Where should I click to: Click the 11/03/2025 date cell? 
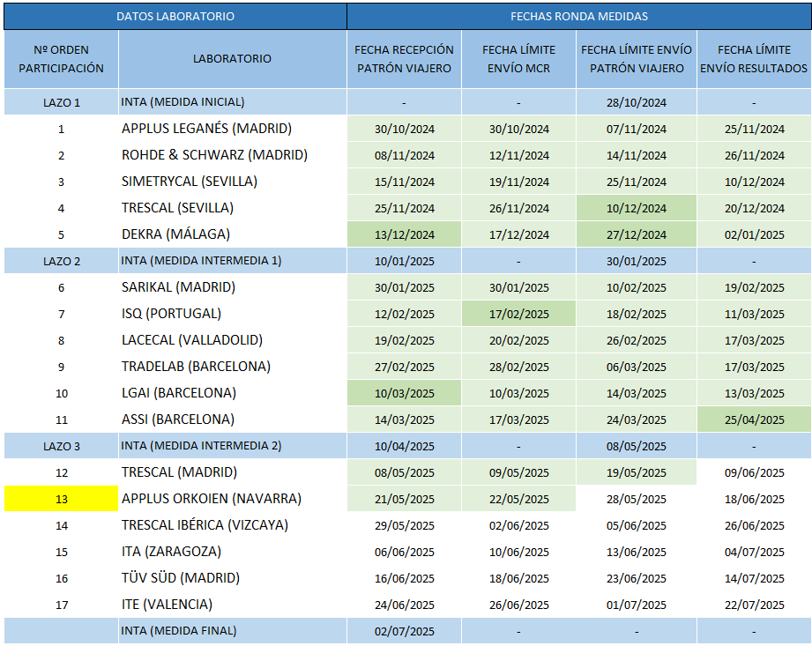coord(754,314)
